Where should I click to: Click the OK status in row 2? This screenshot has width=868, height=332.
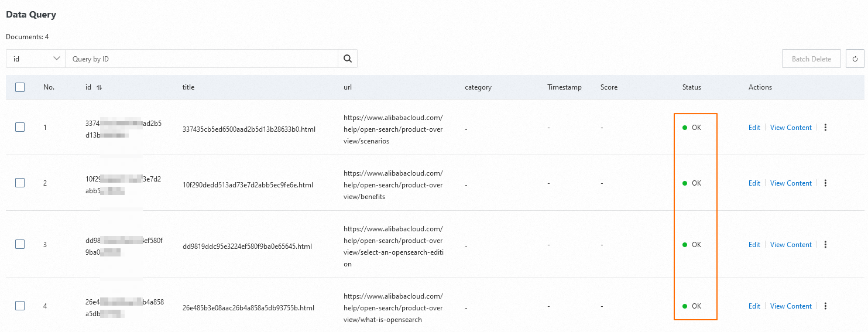tap(692, 183)
